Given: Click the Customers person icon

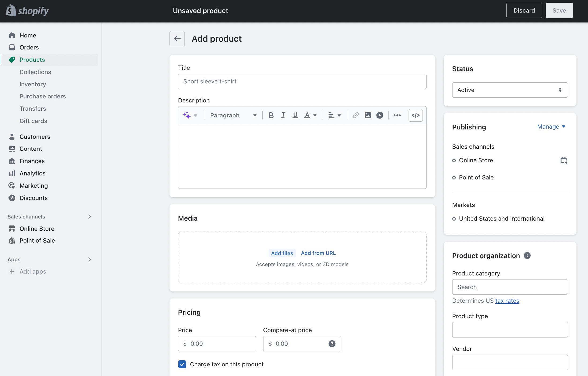Looking at the screenshot, I should (x=12, y=137).
